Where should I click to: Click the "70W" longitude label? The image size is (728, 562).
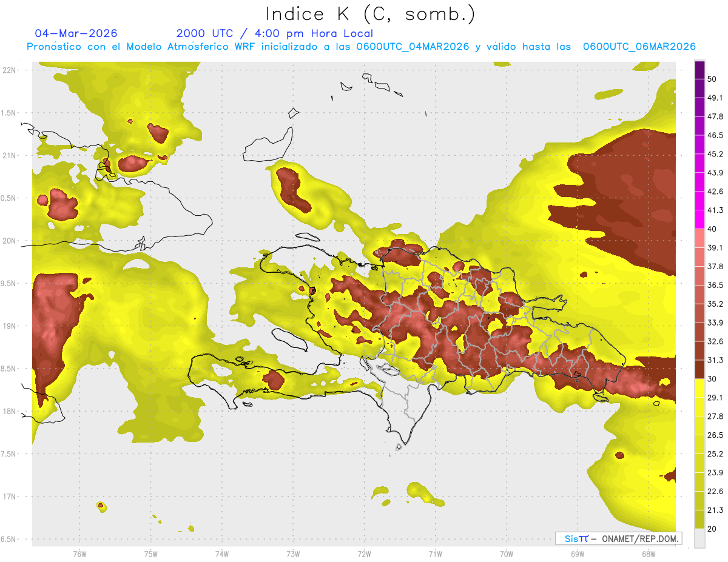(506, 554)
